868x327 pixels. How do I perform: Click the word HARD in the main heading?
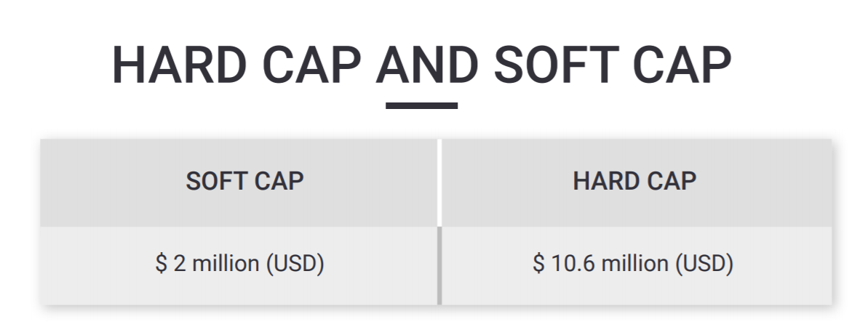click(180, 65)
